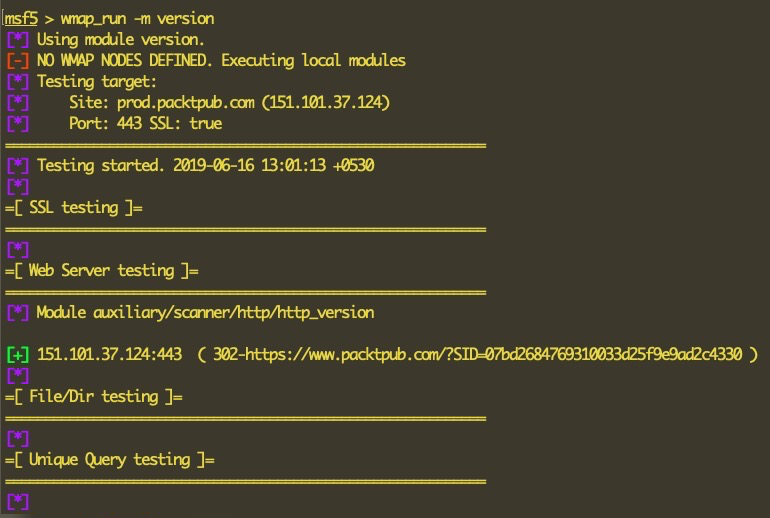Click the [*] marker beside 'Using module version.'

17,39
